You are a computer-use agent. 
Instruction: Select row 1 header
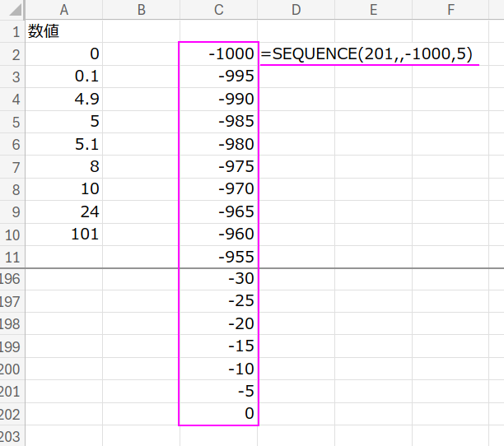point(12,32)
